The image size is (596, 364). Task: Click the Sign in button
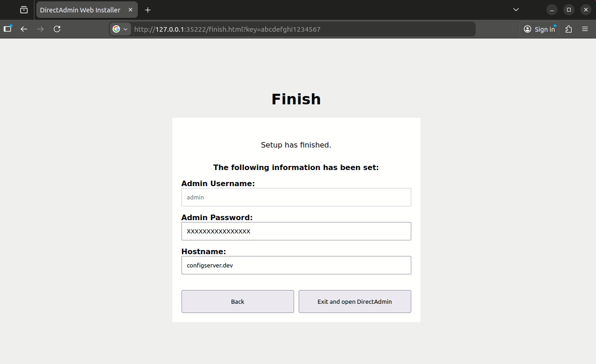point(539,29)
